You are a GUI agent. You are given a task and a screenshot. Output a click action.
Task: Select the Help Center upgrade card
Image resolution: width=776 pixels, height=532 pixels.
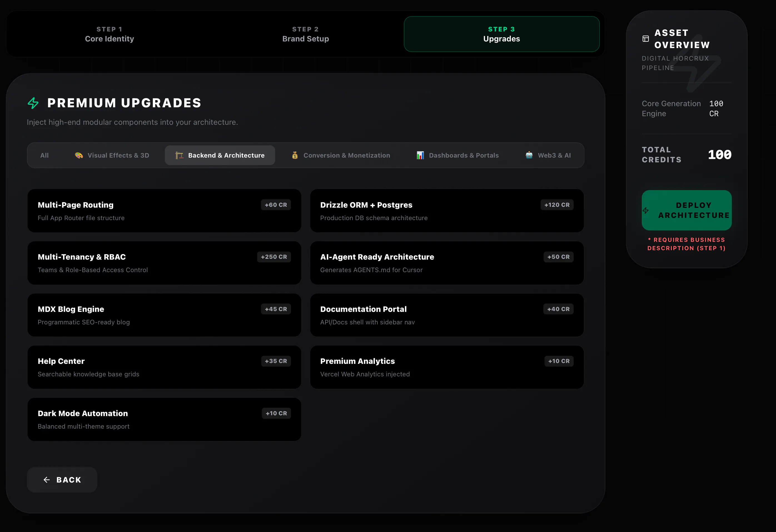coord(164,367)
